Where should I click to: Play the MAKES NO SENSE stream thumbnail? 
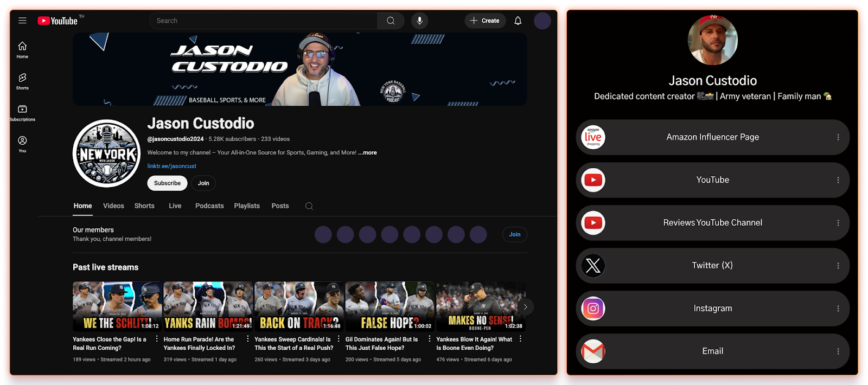point(481,306)
